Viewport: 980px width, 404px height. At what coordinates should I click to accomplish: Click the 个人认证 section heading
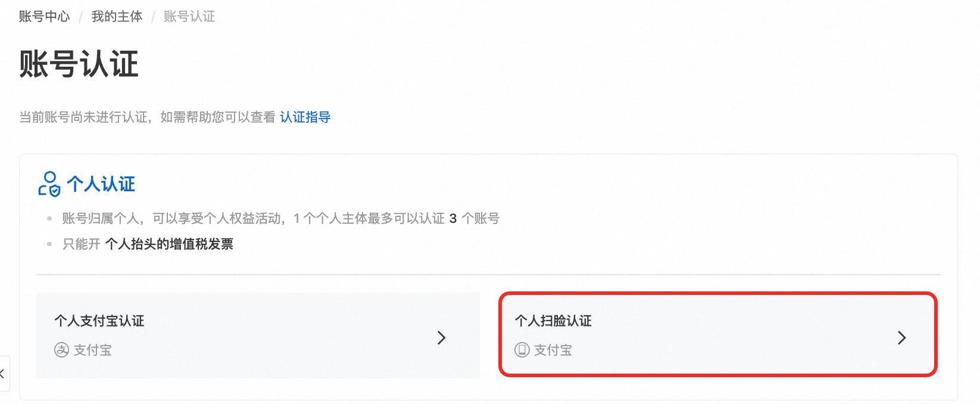(x=101, y=184)
